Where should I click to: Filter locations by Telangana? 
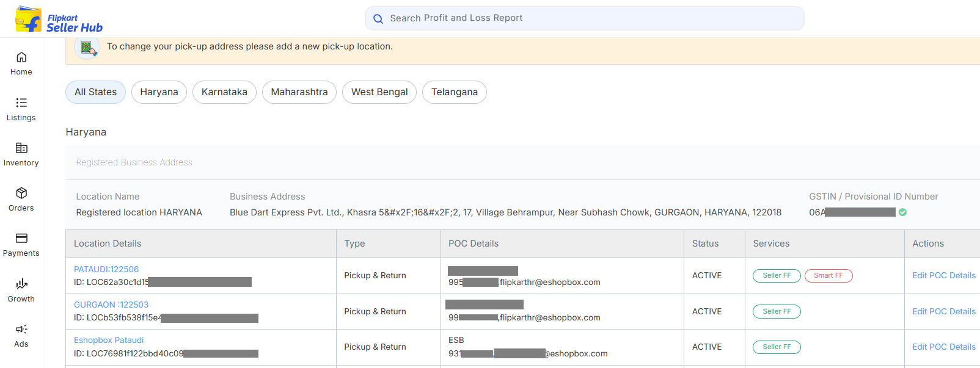pos(455,92)
